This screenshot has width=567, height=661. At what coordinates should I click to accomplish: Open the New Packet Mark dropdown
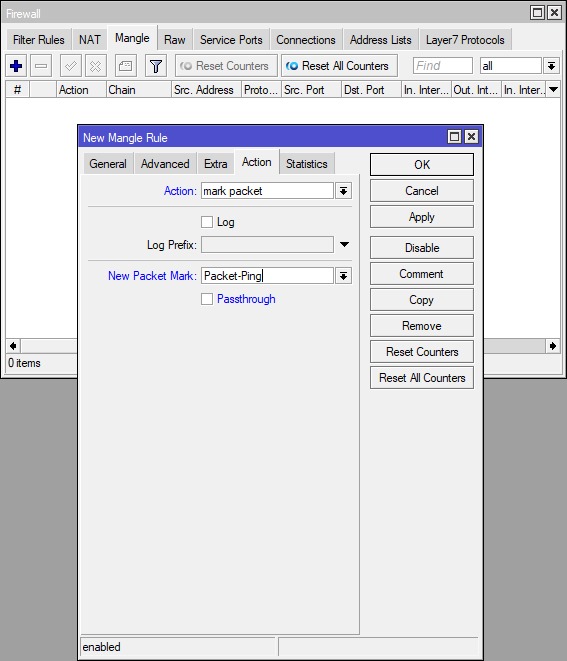tap(344, 276)
